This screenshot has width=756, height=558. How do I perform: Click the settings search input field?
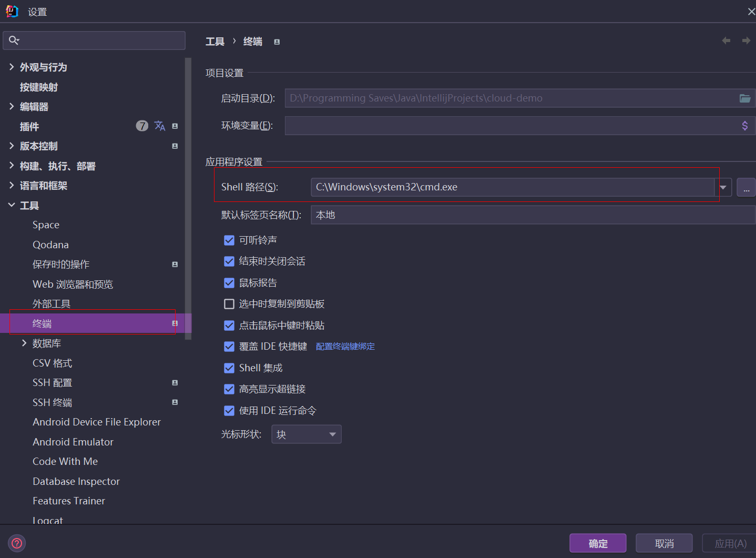click(94, 40)
